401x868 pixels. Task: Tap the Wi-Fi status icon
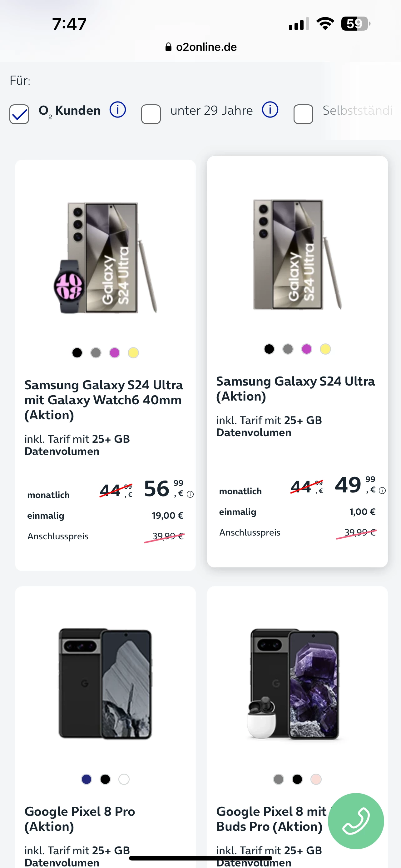pyautogui.click(x=325, y=23)
